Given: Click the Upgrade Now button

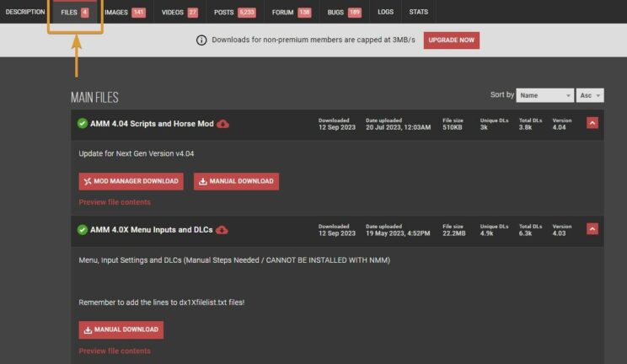Looking at the screenshot, I should [451, 40].
